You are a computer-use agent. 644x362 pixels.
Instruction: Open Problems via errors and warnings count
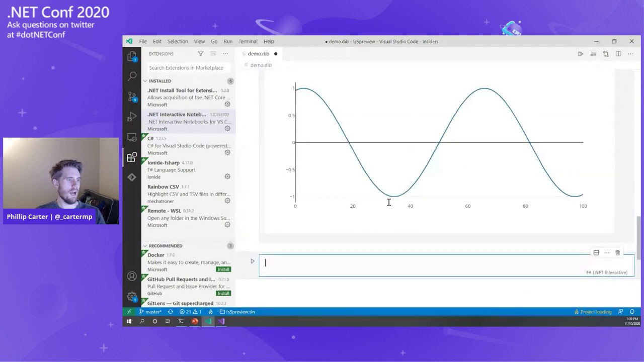pos(191,312)
